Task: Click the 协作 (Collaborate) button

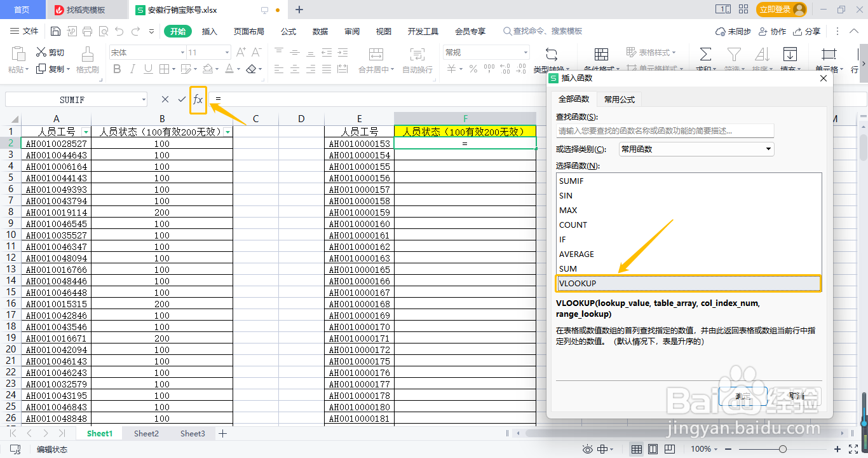Action: click(772, 31)
